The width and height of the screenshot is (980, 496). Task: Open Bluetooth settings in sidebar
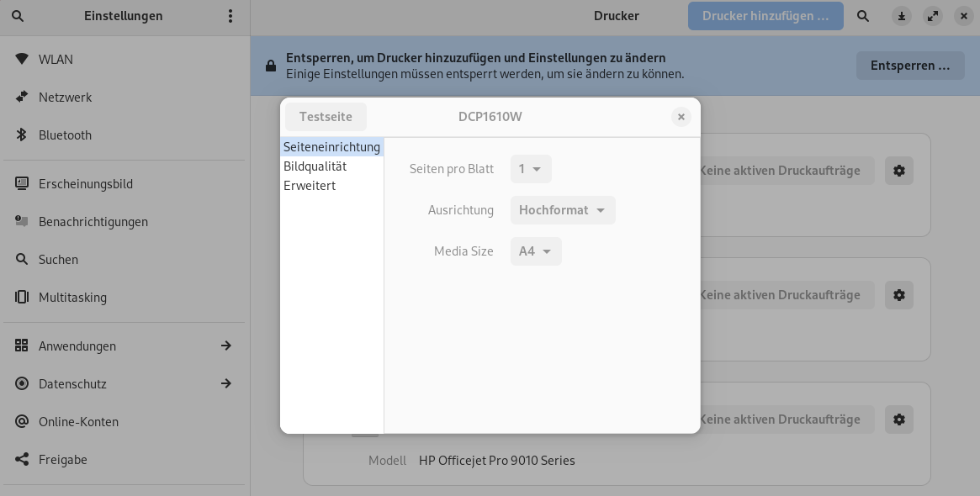pos(65,135)
